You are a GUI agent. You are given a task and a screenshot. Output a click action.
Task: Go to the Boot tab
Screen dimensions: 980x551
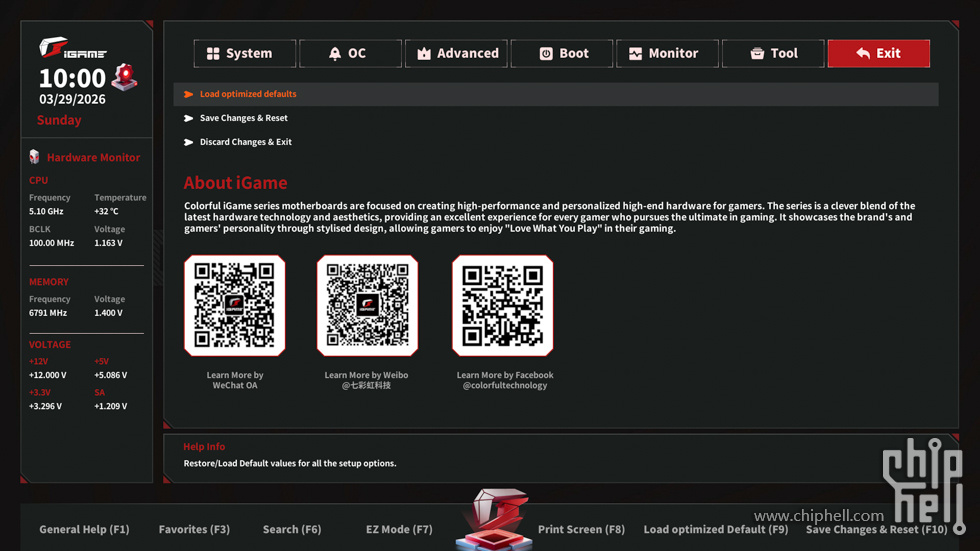click(562, 54)
